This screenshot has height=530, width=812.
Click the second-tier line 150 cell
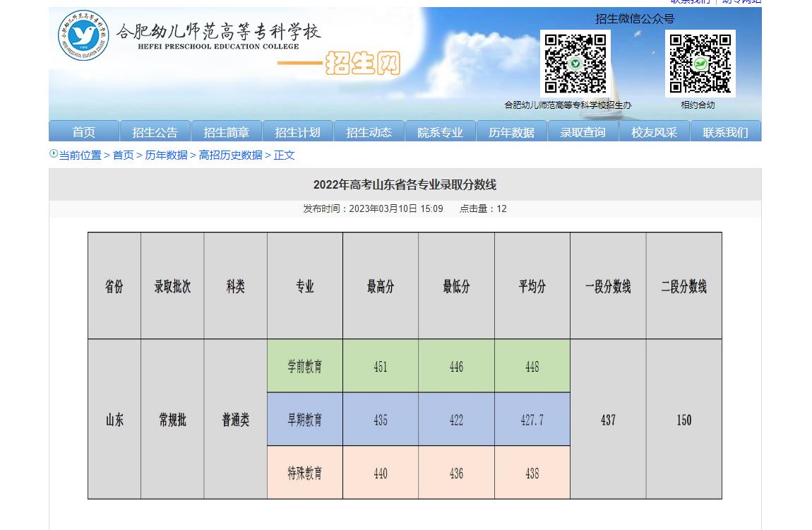tap(684, 419)
